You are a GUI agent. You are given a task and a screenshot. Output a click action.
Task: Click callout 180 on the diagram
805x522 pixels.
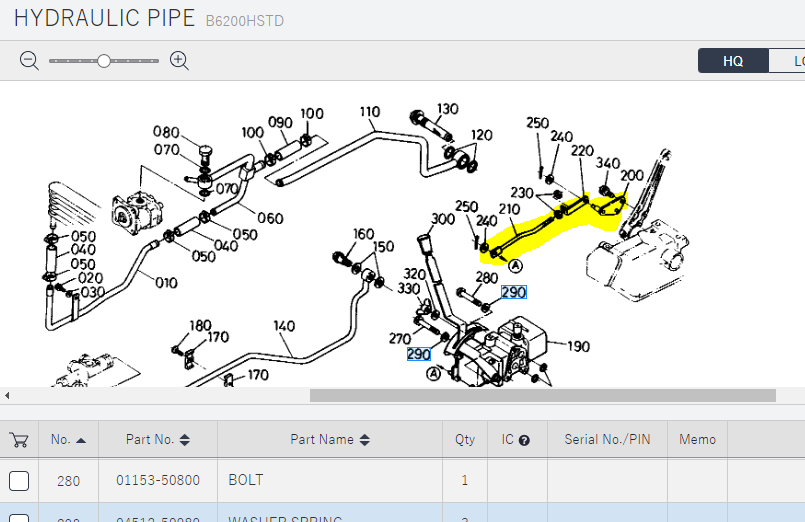point(200,325)
